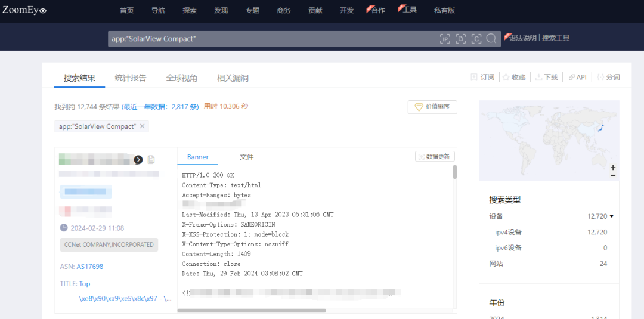Click the clock icon beside 2024-02-29 11:08

pyautogui.click(x=64, y=228)
